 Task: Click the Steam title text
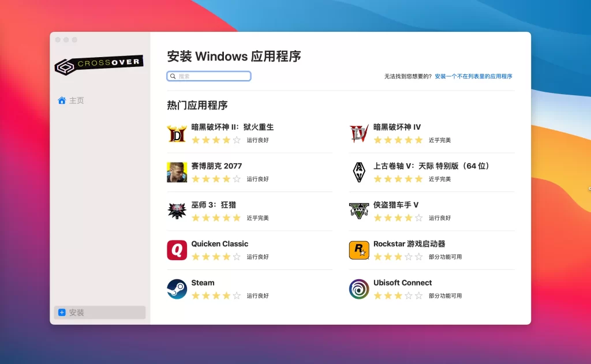(203, 283)
